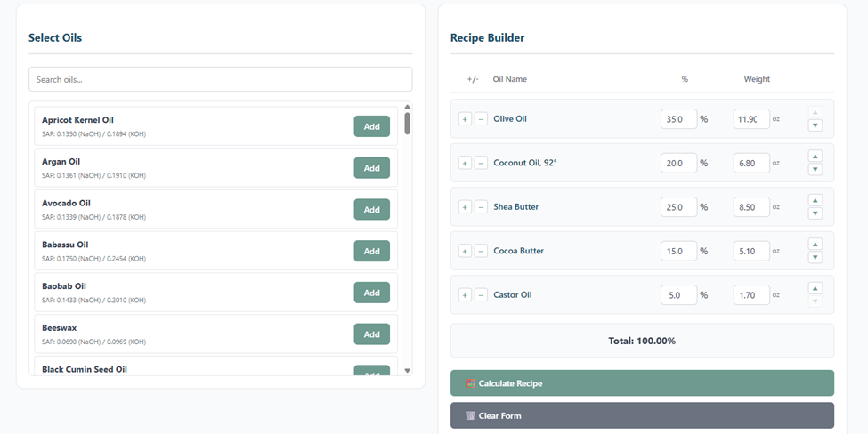Edit Coconut Oil percentage field
The width and height of the screenshot is (868, 434).
[x=678, y=163]
